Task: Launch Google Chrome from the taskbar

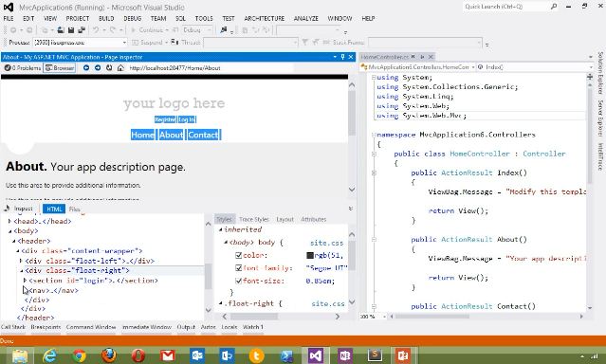Action: (x=80, y=355)
